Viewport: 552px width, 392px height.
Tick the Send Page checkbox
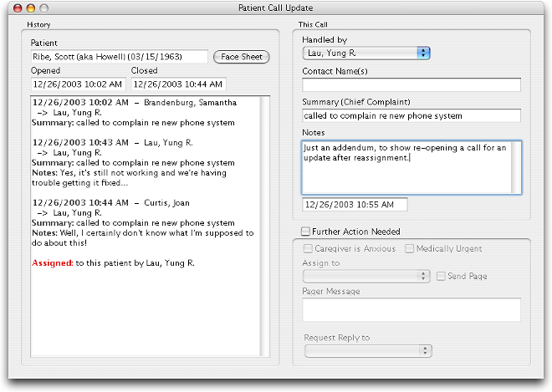point(442,276)
